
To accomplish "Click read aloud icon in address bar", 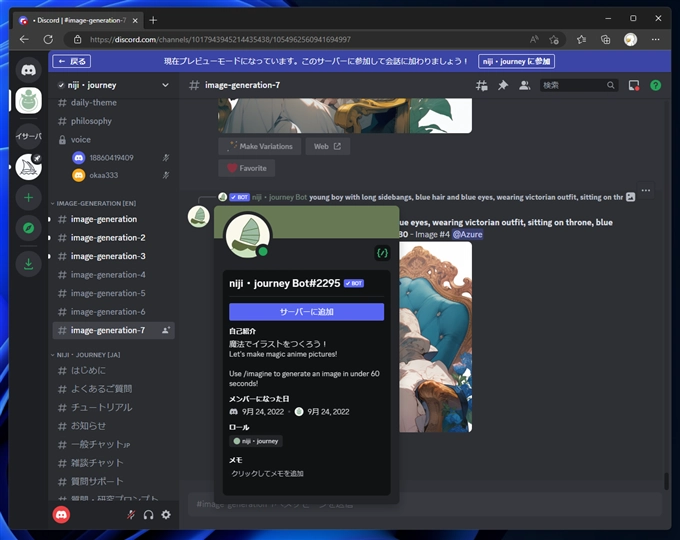I will point(534,39).
